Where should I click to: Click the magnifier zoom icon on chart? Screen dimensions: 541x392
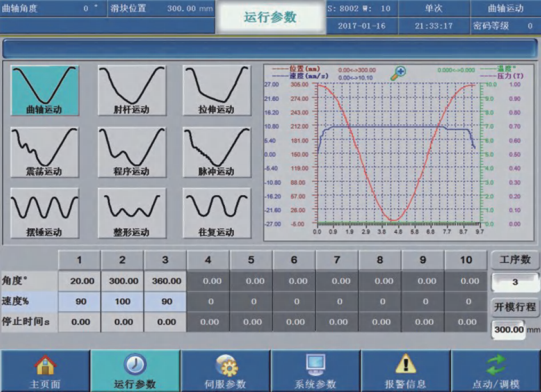(397, 72)
